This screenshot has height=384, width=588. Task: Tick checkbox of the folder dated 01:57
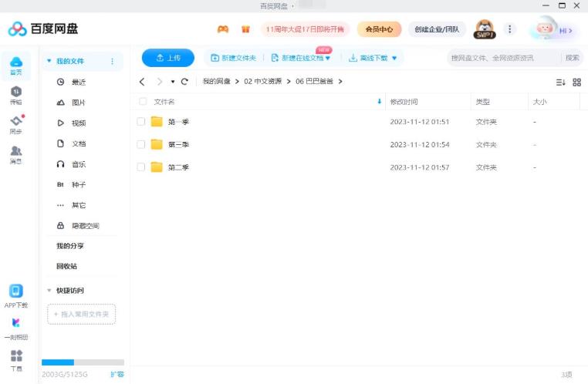tap(140, 167)
